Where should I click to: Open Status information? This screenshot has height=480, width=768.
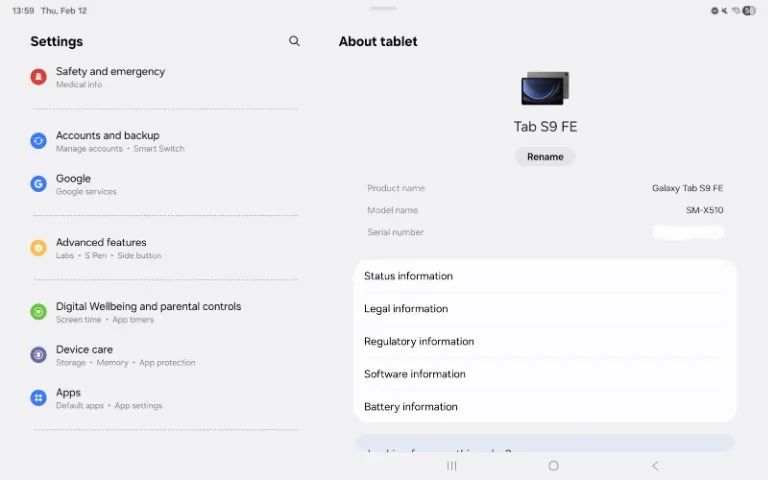545,276
